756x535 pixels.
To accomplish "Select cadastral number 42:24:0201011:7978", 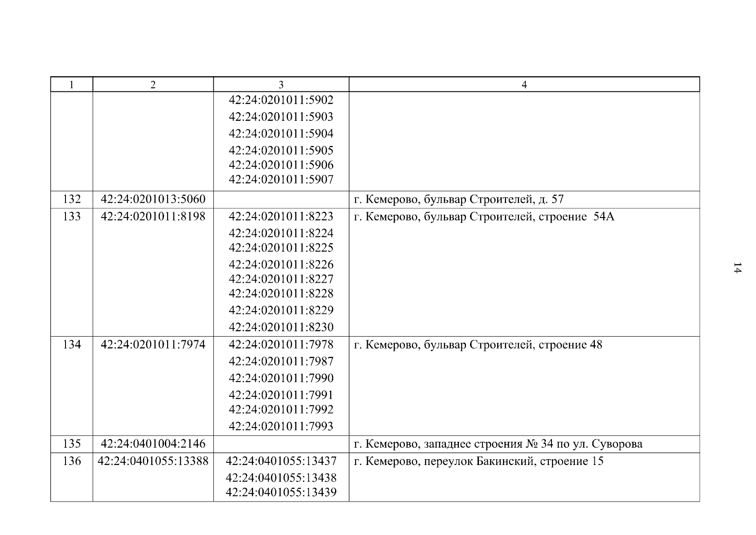I will (281, 345).
